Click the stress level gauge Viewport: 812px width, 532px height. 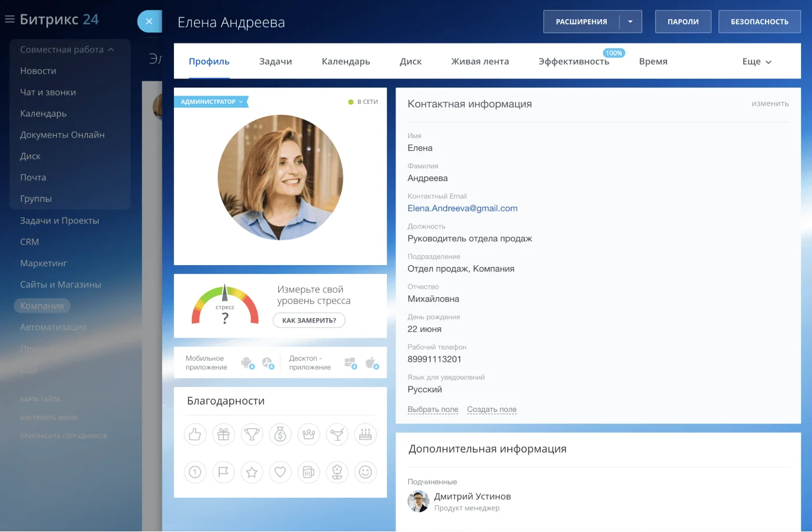[x=225, y=305]
